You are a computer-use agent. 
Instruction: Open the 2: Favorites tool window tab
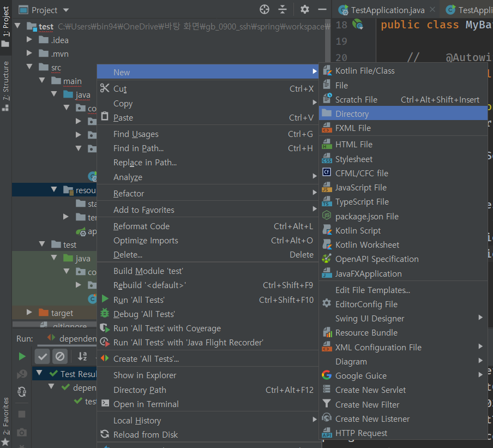point(5,422)
